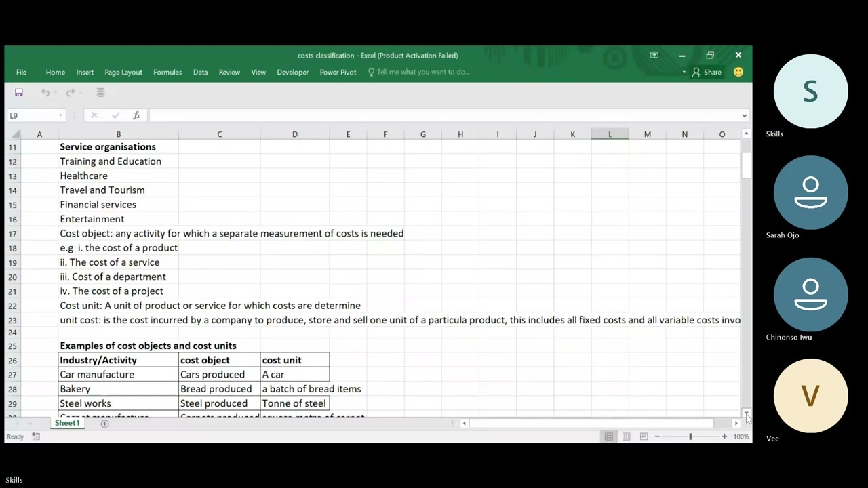
Task: Click the checkmark next to the formula bar
Action: click(115, 115)
